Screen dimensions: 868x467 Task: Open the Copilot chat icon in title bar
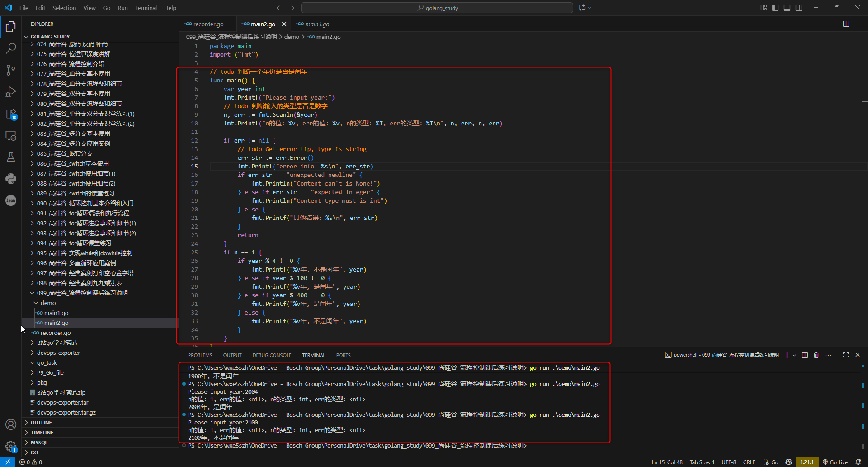click(x=582, y=8)
